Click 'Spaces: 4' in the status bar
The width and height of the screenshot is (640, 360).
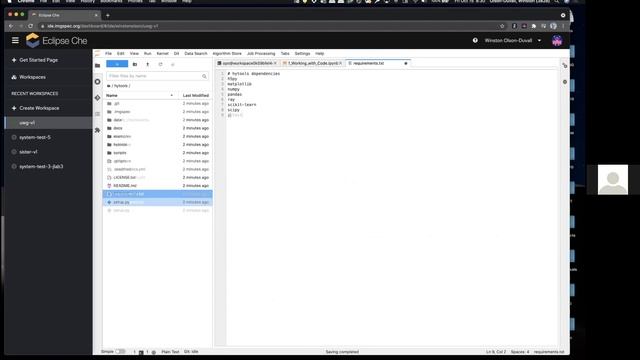tap(520, 351)
